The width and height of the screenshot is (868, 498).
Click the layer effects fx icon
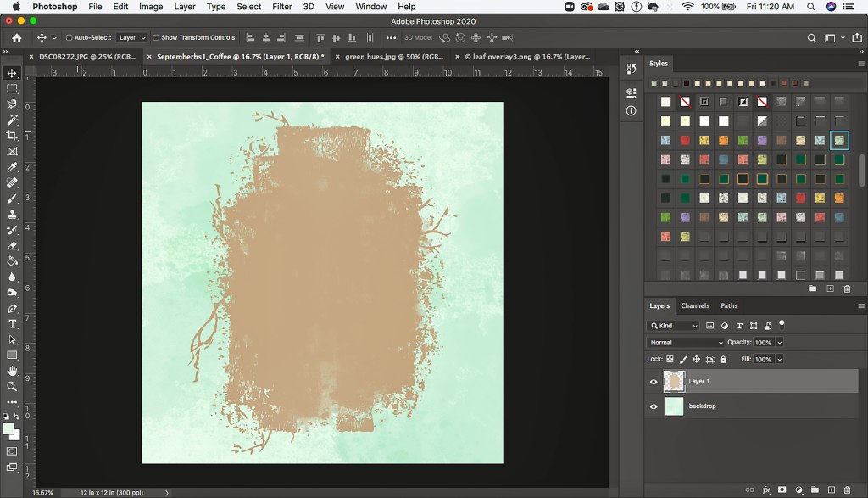(766, 490)
